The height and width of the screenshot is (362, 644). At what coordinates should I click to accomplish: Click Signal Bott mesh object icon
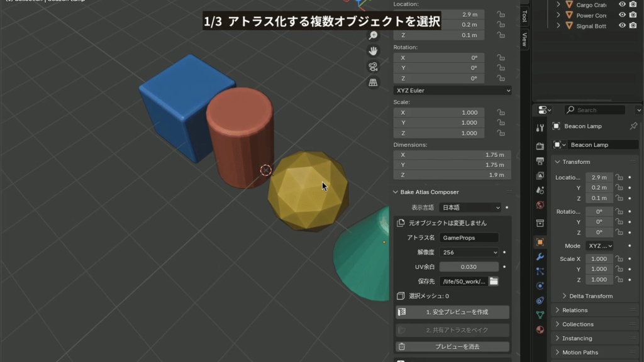569,25
